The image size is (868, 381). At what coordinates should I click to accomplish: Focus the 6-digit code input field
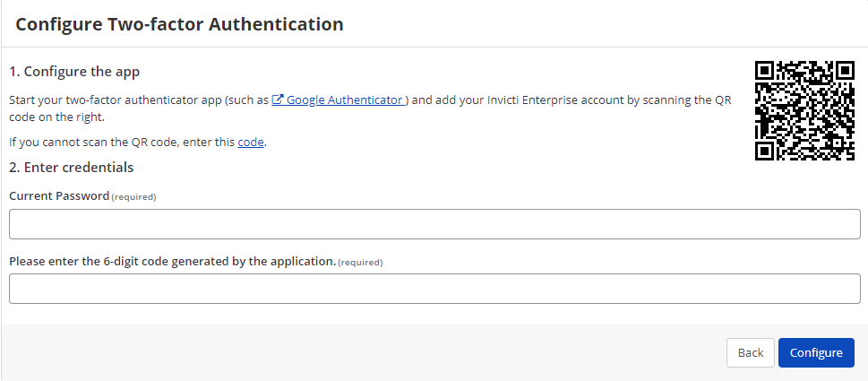point(434,289)
